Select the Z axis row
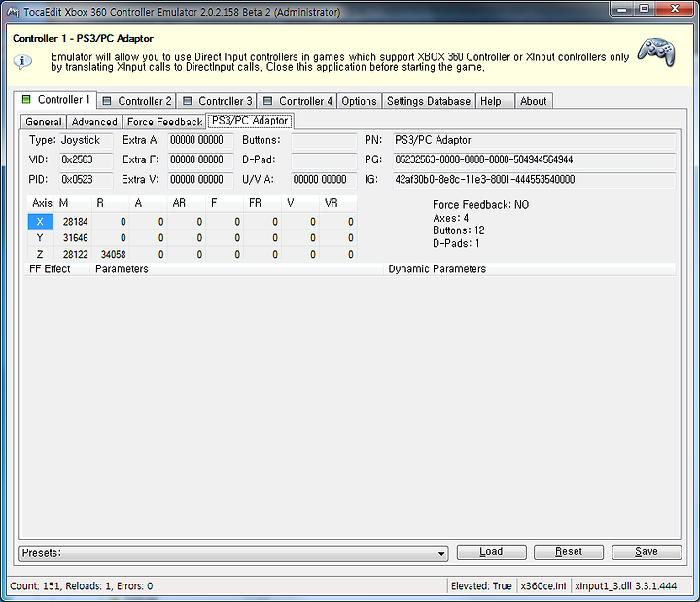This screenshot has height=602, width=700. (192, 254)
